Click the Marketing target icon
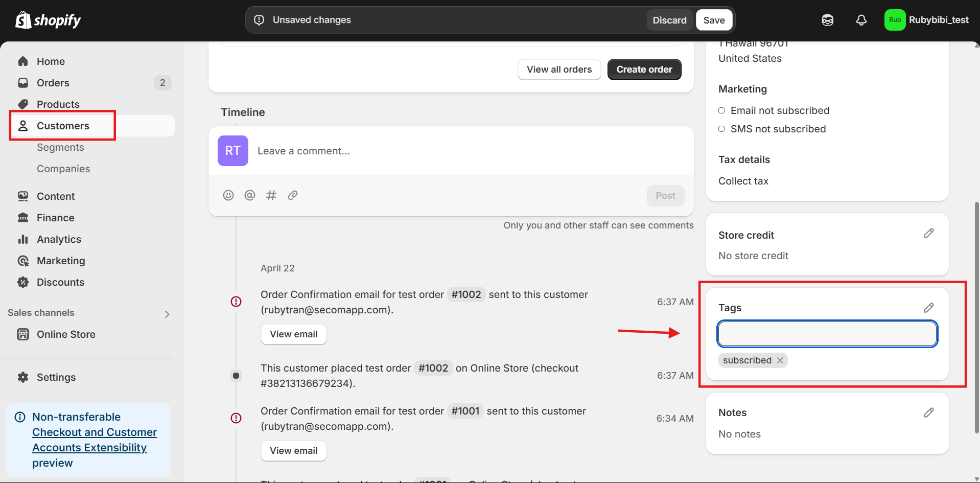The image size is (980, 483). 23,261
